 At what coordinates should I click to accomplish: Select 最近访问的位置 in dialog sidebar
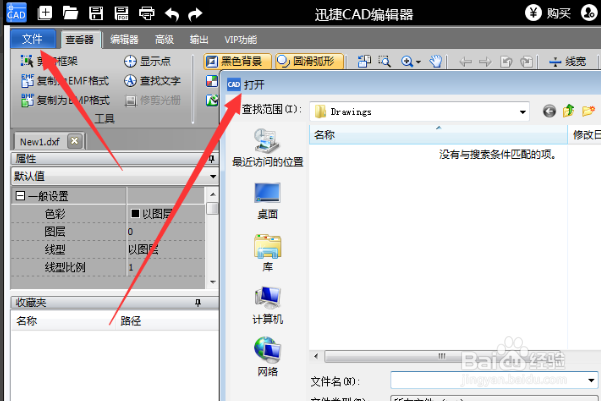click(268, 148)
